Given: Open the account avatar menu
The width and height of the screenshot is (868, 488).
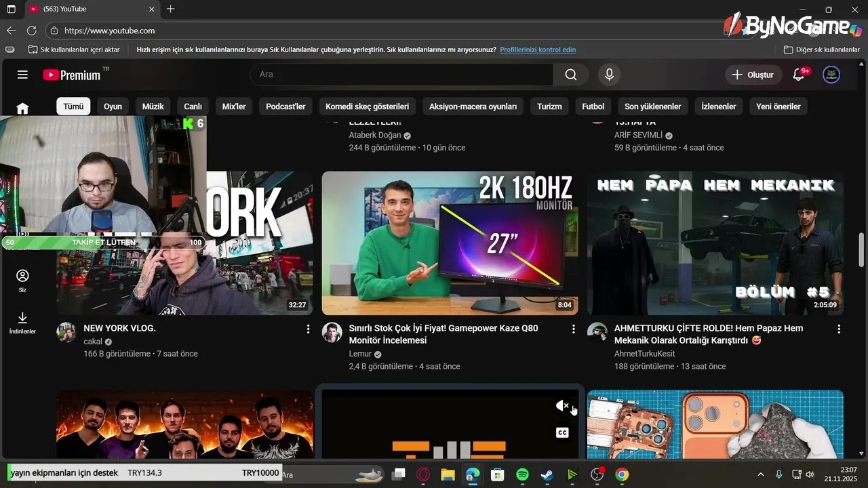Looking at the screenshot, I should pos(831,75).
